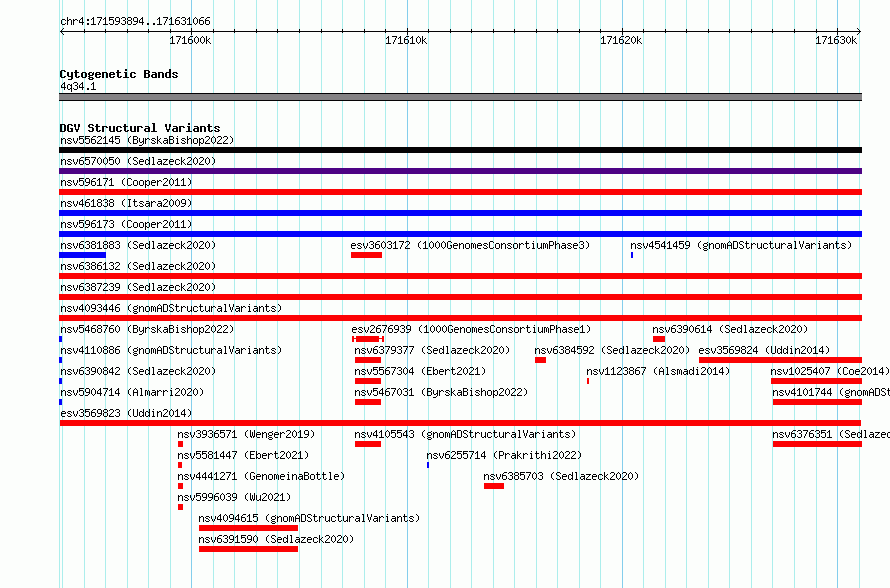This screenshot has height=588, width=890.
Task: Select the esv2676939 bar with whiskers
Action: coord(368,339)
